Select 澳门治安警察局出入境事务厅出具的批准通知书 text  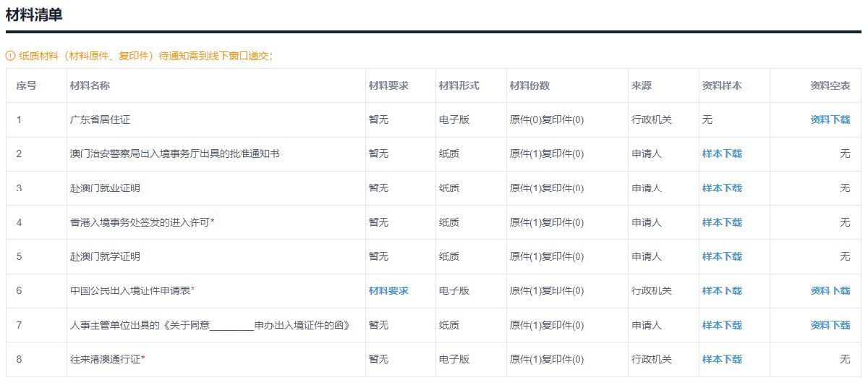pyautogui.click(x=175, y=153)
